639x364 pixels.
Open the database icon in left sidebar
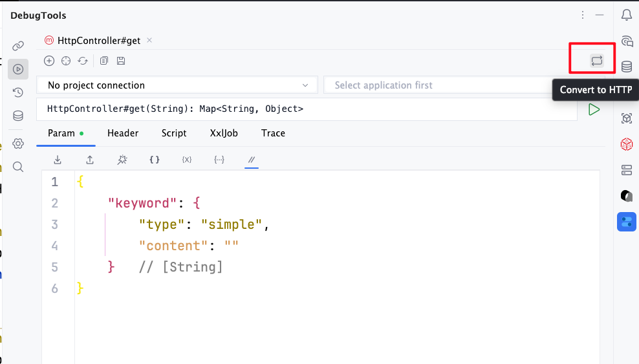point(18,116)
